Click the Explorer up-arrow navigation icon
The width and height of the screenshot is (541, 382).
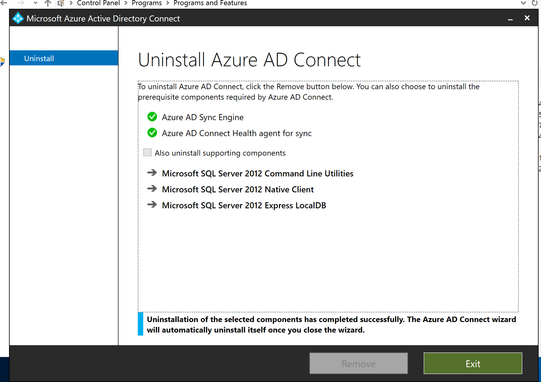pyautogui.click(x=48, y=3)
